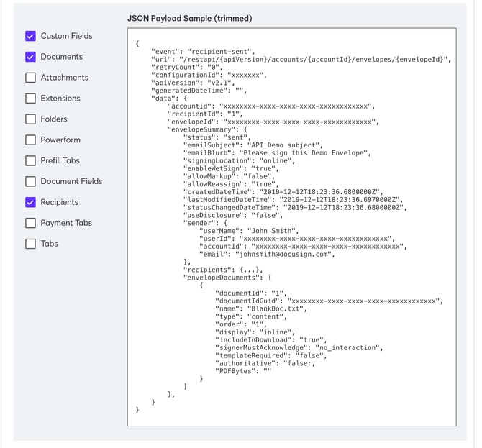Screen dimensions: 482x448
Task: Turn on the Document Fields checkbox
Action: coord(30,182)
